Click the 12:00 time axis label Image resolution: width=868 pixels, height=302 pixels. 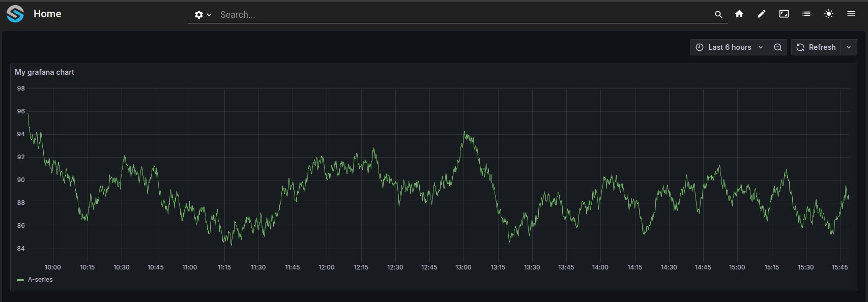pos(327,267)
